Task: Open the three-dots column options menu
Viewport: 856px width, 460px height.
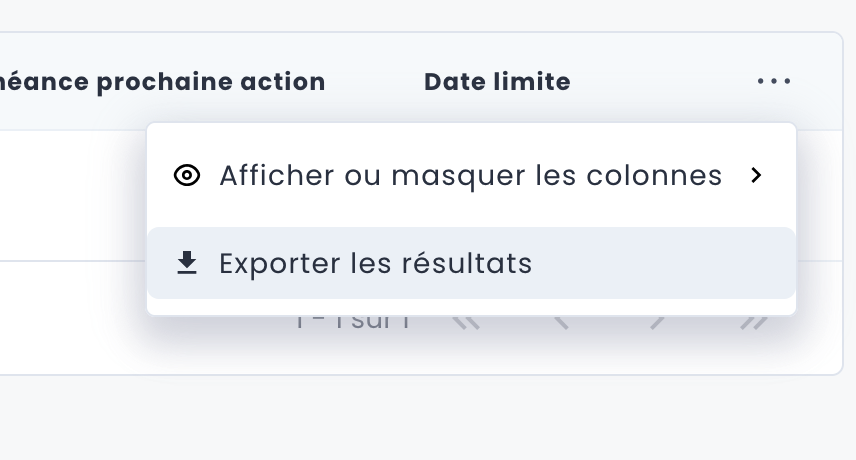Action: pos(774,81)
